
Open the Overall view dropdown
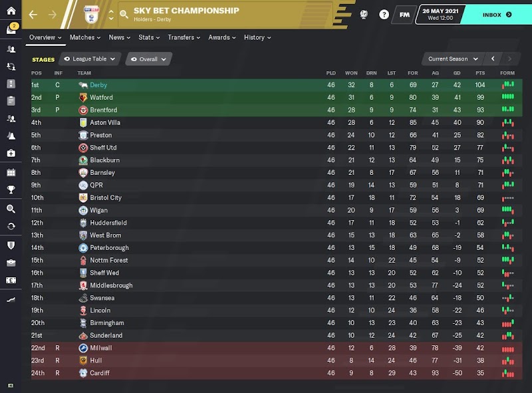click(x=148, y=59)
